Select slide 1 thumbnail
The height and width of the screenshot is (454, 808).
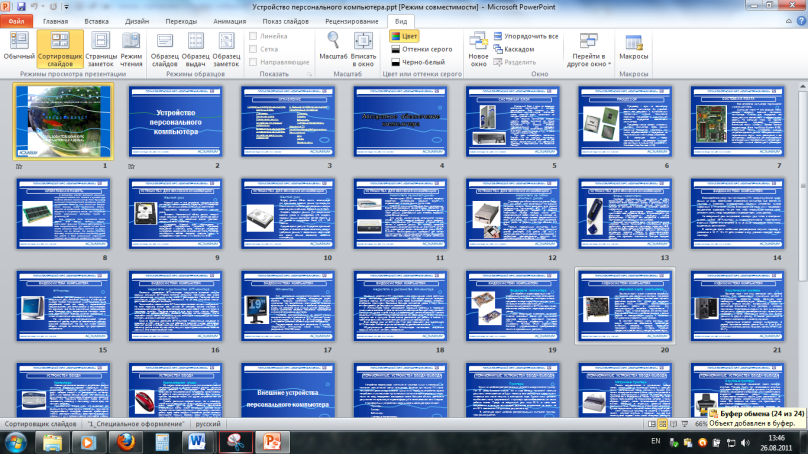[x=63, y=122]
